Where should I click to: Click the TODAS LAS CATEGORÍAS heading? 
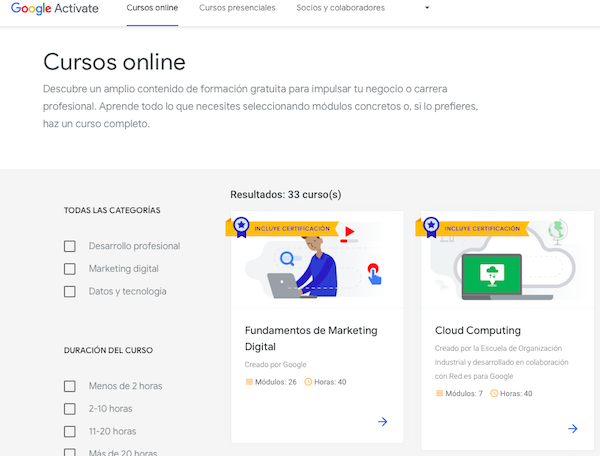pyautogui.click(x=112, y=210)
